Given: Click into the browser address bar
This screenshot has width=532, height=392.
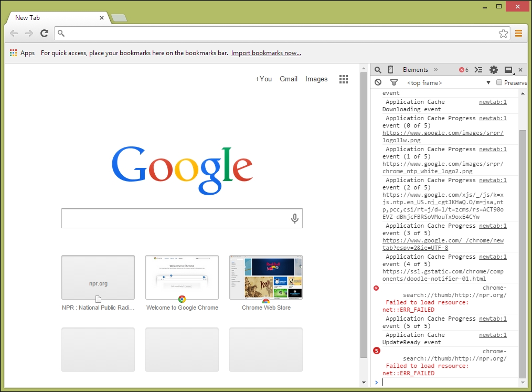Looking at the screenshot, I should tap(282, 33).
